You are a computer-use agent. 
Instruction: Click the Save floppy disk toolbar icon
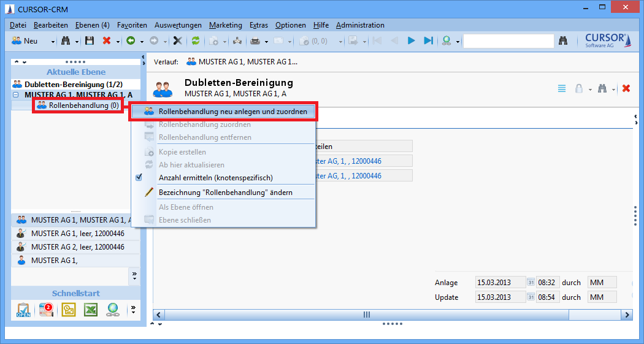click(x=90, y=41)
